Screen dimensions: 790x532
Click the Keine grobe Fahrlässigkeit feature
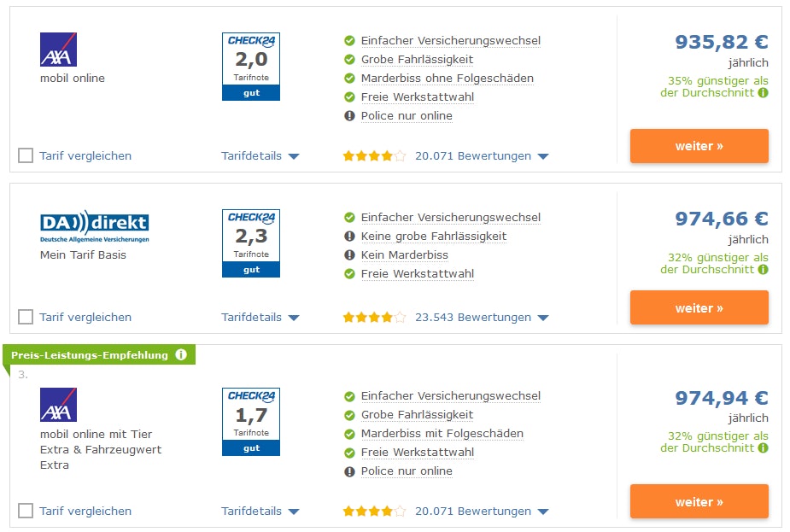pyautogui.click(x=433, y=237)
